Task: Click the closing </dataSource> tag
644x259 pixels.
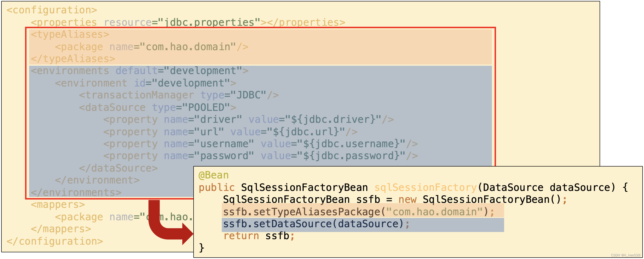Action: (x=118, y=168)
